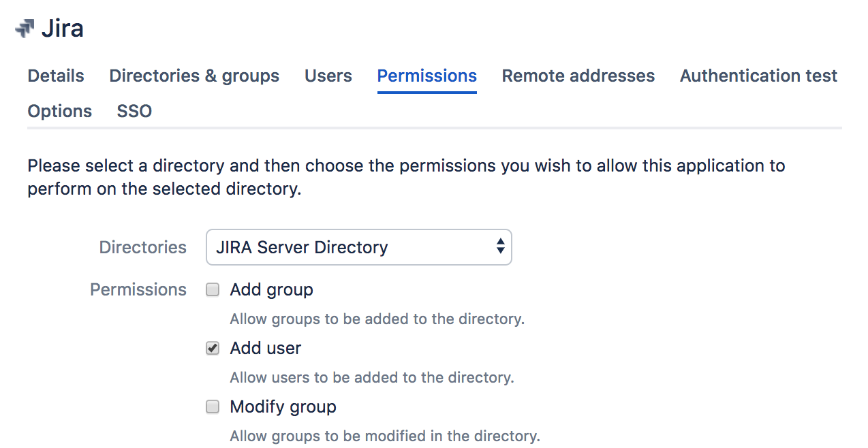Switch to the Options tab
The height and width of the screenshot is (448, 868).
click(60, 111)
